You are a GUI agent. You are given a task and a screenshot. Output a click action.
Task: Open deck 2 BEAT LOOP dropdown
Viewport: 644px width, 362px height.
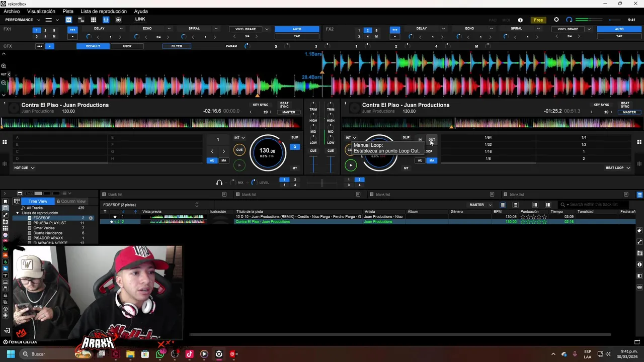point(618,168)
